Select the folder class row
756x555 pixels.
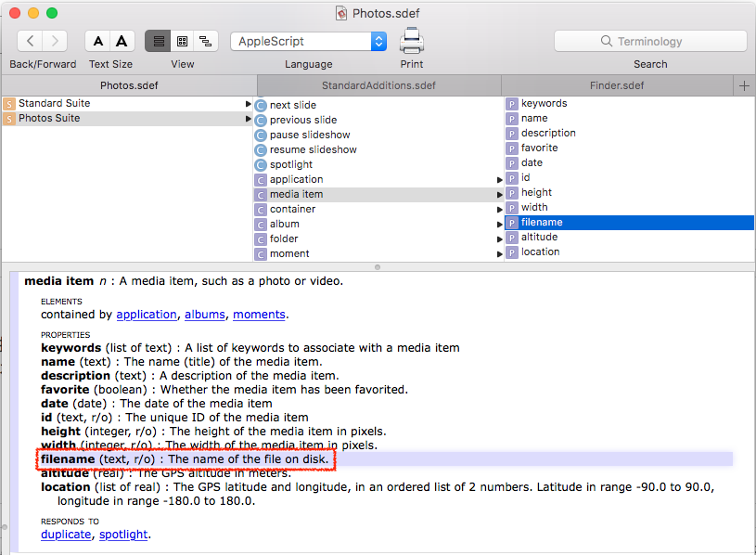[x=378, y=239]
